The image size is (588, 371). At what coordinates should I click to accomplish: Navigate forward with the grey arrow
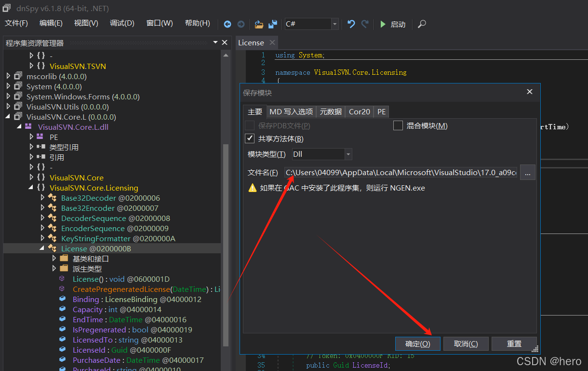click(x=241, y=24)
